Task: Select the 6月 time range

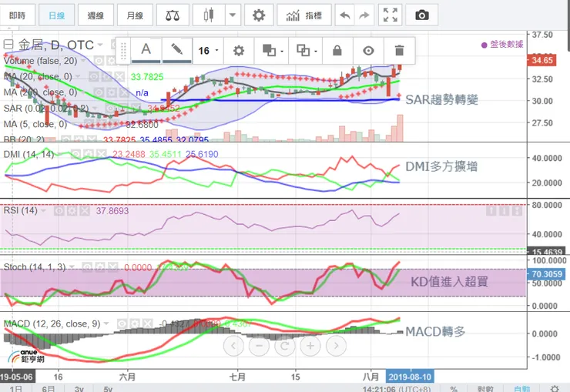Action: pos(49,389)
